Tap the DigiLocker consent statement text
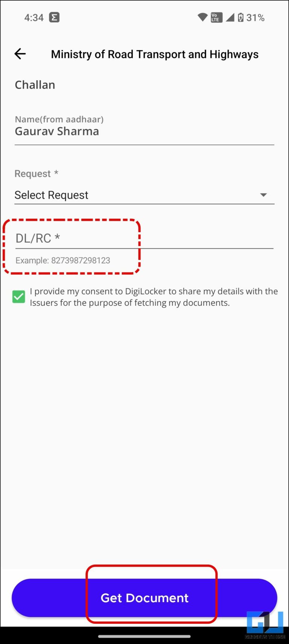Screen dimensions: 289x644 pyautogui.click(x=154, y=297)
